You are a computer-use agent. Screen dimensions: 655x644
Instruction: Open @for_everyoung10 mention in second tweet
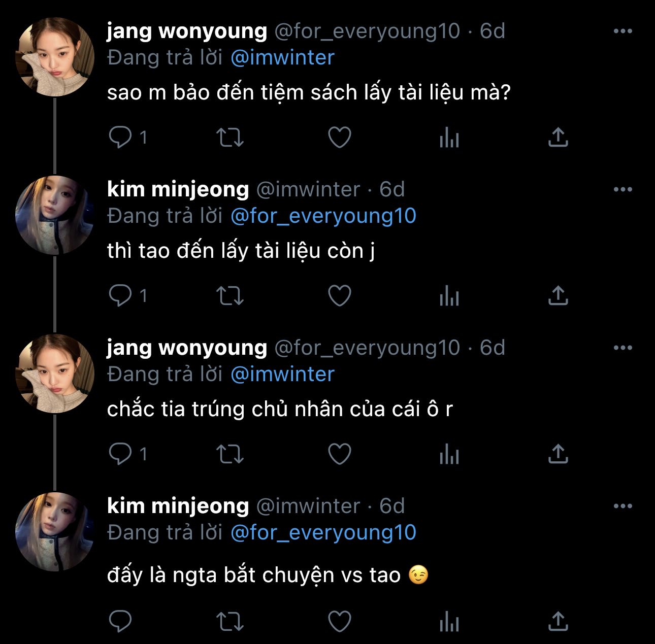(323, 216)
